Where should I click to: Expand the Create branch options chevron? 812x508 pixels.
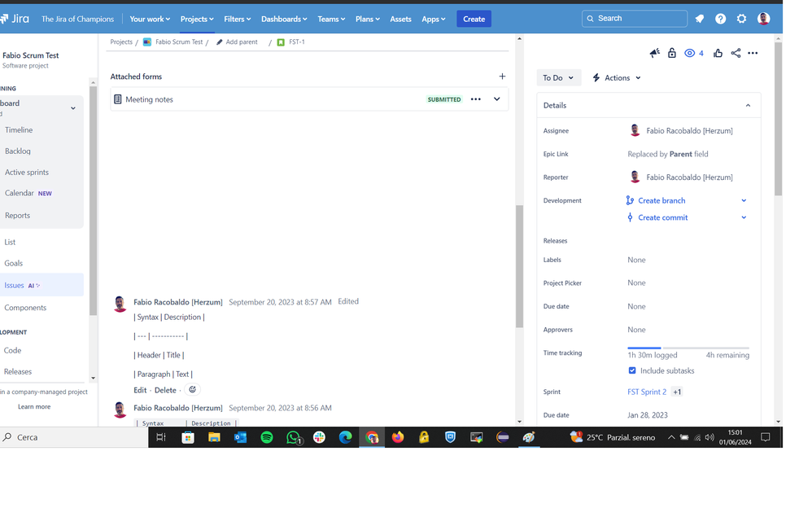click(744, 200)
